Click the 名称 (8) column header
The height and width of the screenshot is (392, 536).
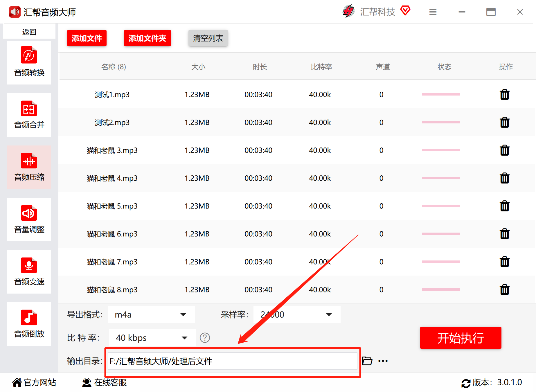(114, 67)
